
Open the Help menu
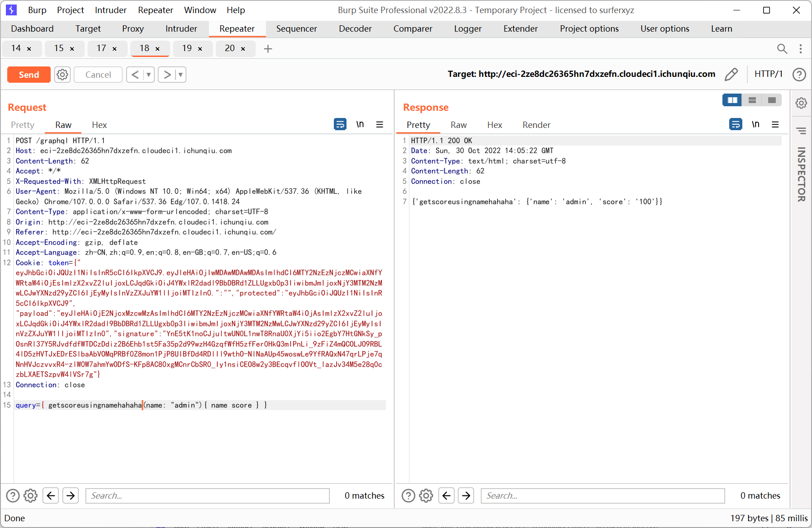[x=236, y=10]
